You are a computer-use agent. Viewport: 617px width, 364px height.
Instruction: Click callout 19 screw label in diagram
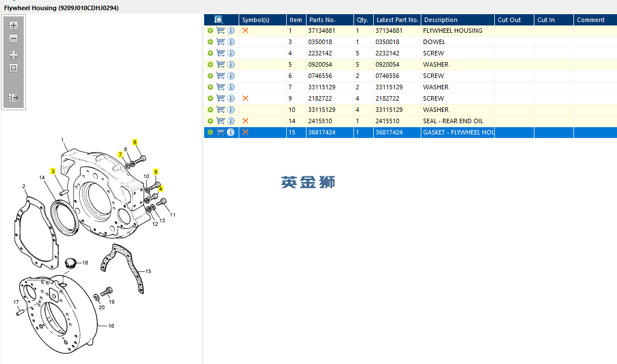tap(111, 302)
